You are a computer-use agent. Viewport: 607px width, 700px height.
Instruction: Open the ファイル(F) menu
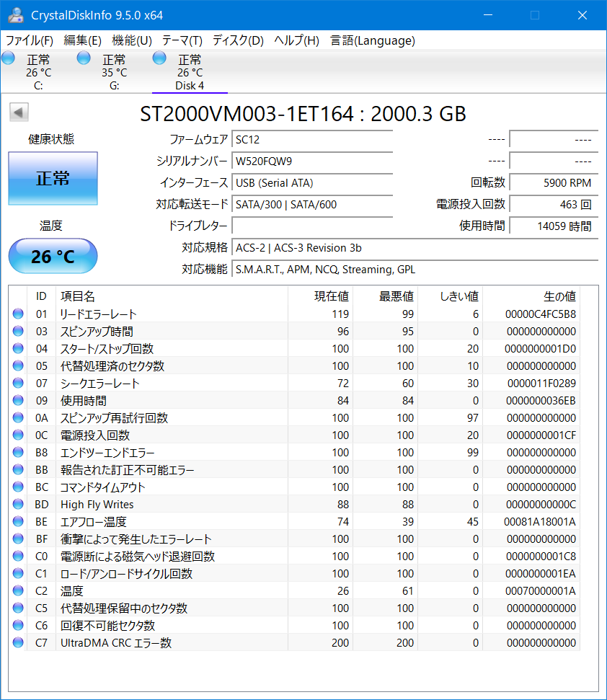(x=30, y=40)
